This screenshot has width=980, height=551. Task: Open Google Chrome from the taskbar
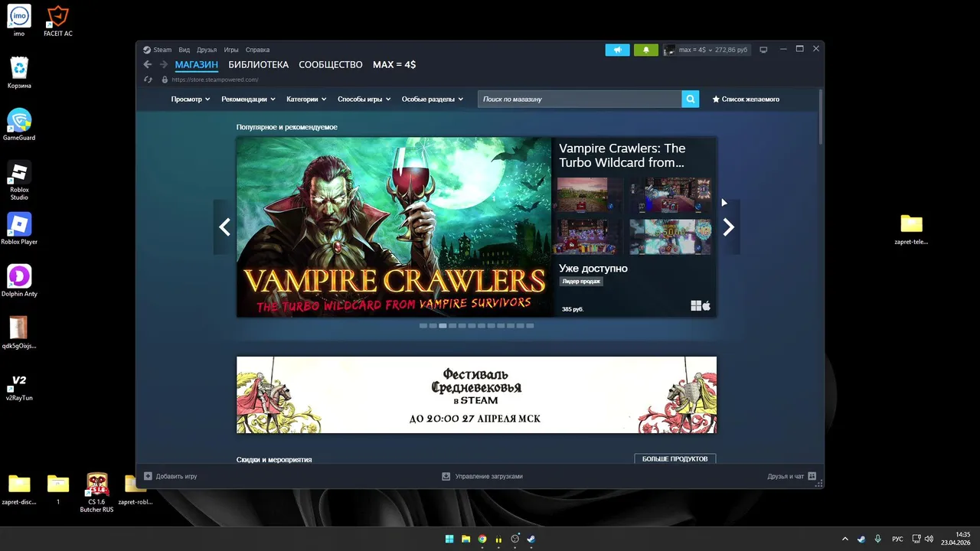click(x=482, y=539)
